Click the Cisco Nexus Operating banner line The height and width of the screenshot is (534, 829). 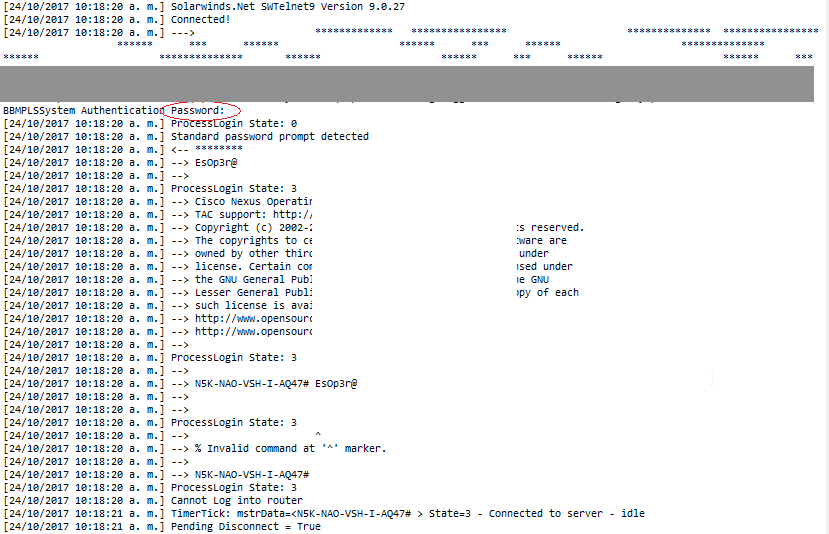pyautogui.click(x=254, y=201)
